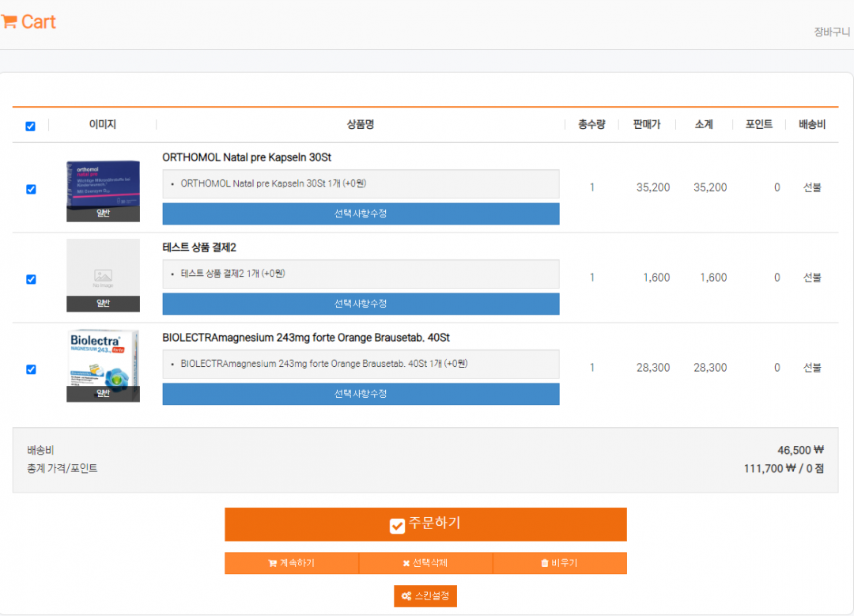Click option text ORTHOMOL Natal pre Kapseln 30St 1개

(274, 183)
